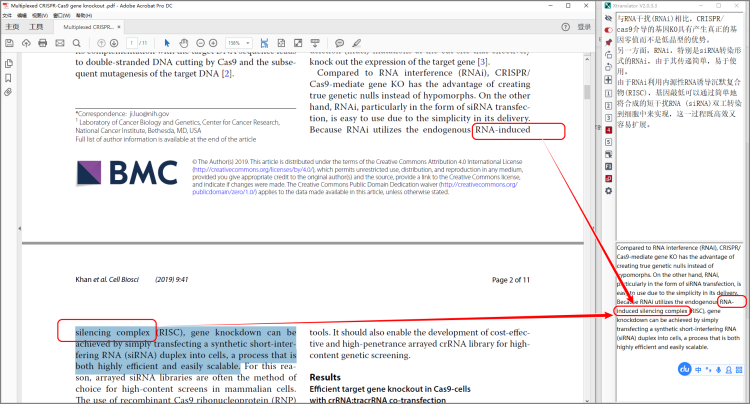Viewport: 750px width, 404px height.
Task: Click the save file icon in Acrobat toolbar
Action: [x=9, y=43]
